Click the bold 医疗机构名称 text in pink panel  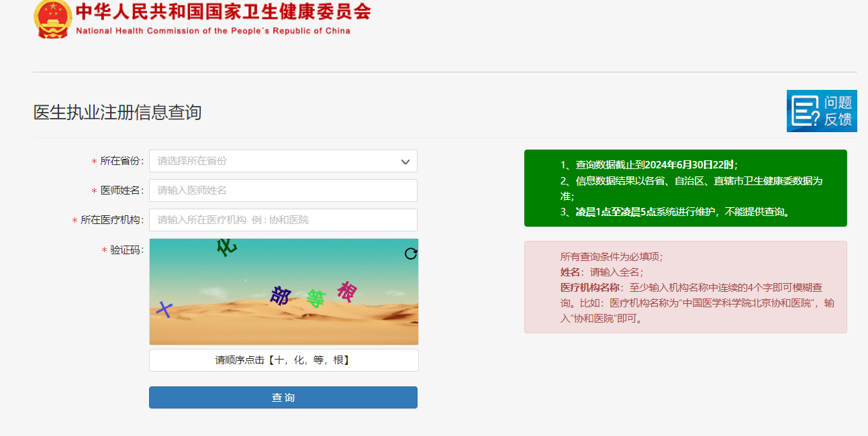(590, 288)
